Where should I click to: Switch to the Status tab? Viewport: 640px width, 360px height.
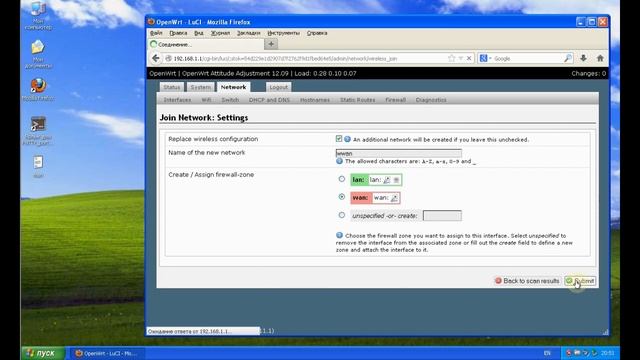coord(171,87)
